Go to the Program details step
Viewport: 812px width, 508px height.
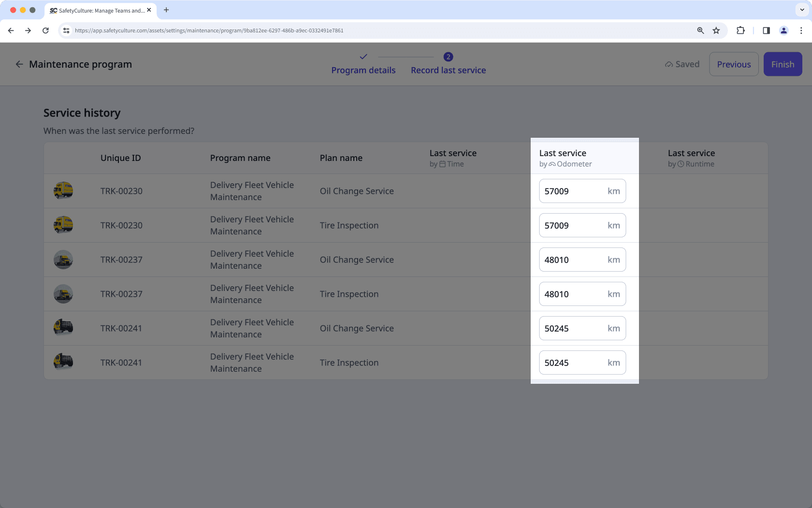coord(363,70)
